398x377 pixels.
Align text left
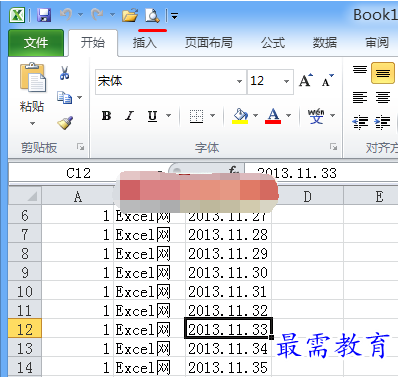pos(360,97)
